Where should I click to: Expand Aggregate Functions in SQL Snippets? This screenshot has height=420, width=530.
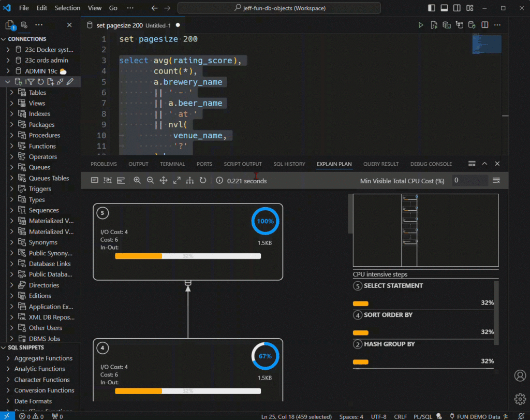[43, 358]
